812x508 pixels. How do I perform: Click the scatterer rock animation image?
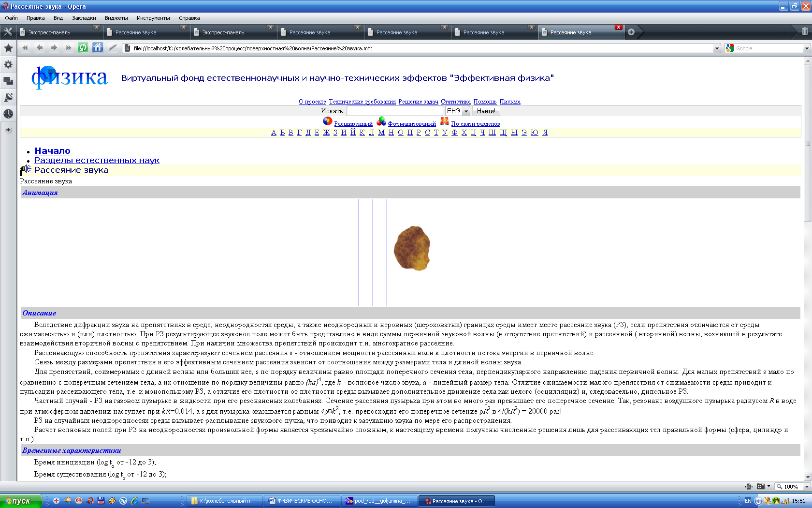(x=412, y=248)
